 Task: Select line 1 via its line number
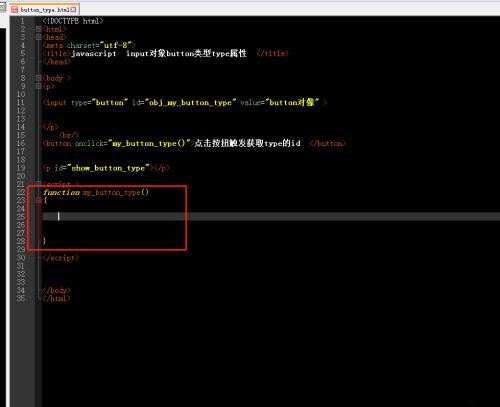(x=23, y=21)
